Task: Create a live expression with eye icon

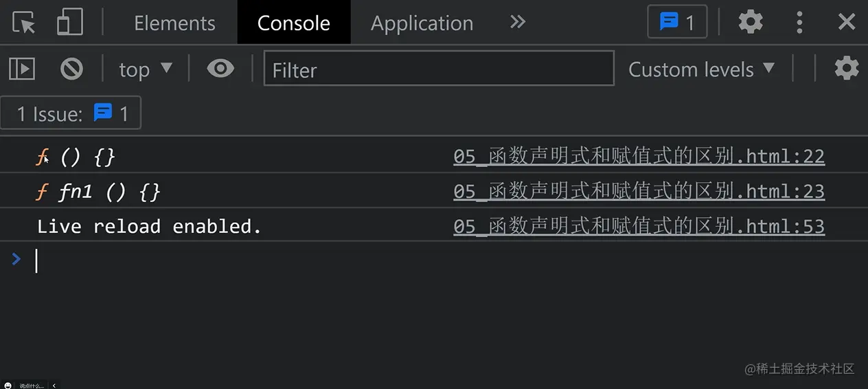Action: (220, 69)
